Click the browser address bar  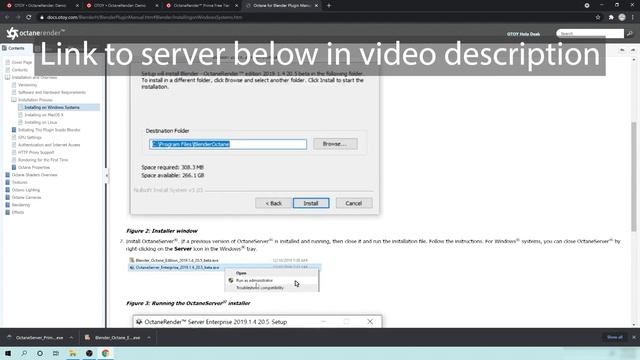coord(314,17)
